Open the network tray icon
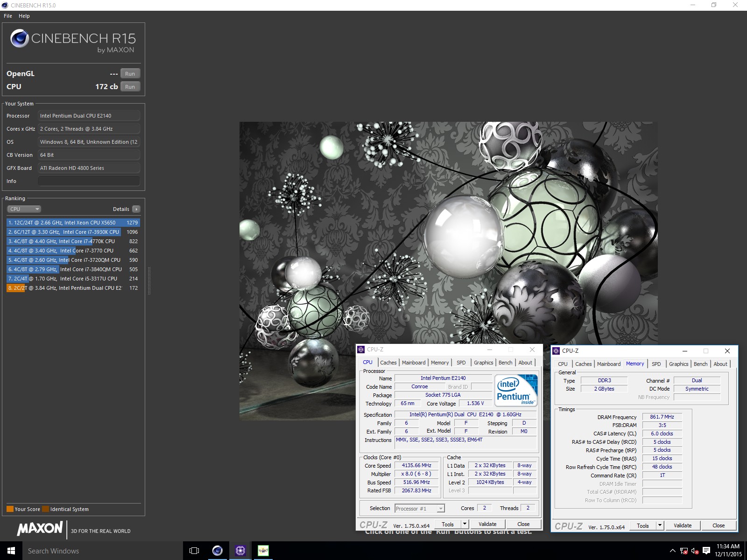Screen dimensions: 747x560 [684, 551]
